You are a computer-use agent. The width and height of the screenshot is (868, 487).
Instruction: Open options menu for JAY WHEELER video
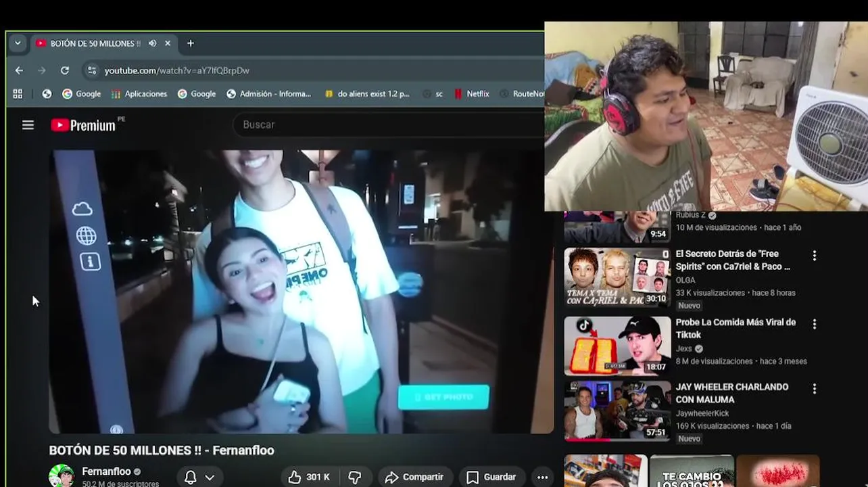tap(814, 388)
